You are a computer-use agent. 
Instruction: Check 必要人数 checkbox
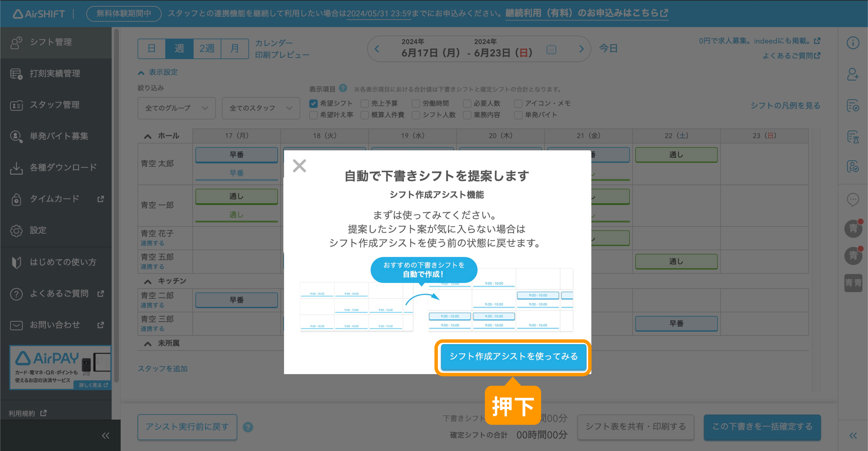(467, 104)
